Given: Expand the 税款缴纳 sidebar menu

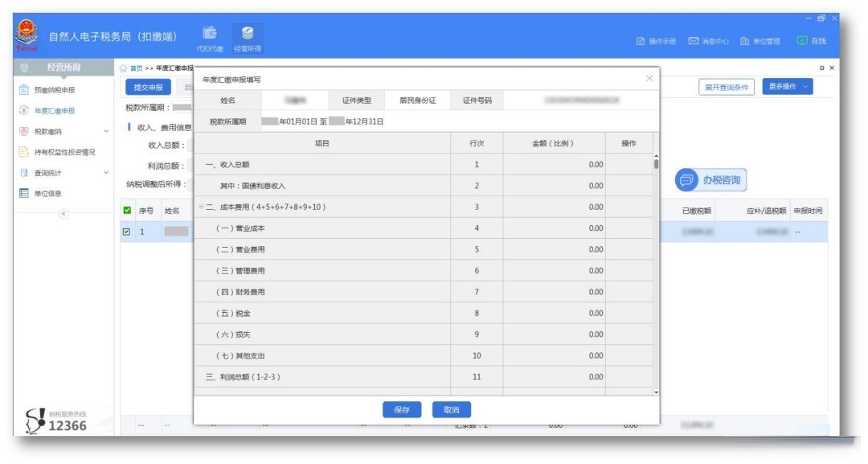Looking at the screenshot, I should (63, 131).
